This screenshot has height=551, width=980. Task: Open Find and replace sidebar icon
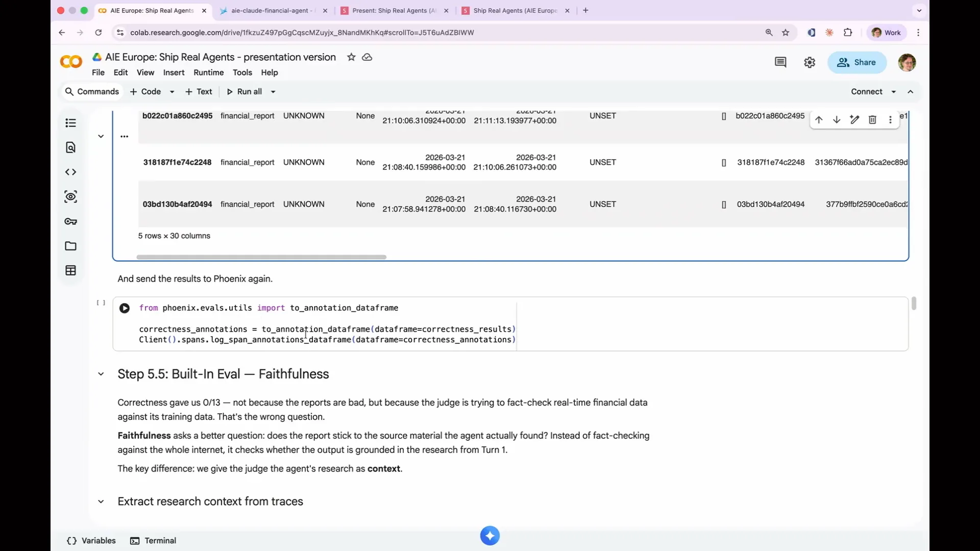tap(71, 147)
